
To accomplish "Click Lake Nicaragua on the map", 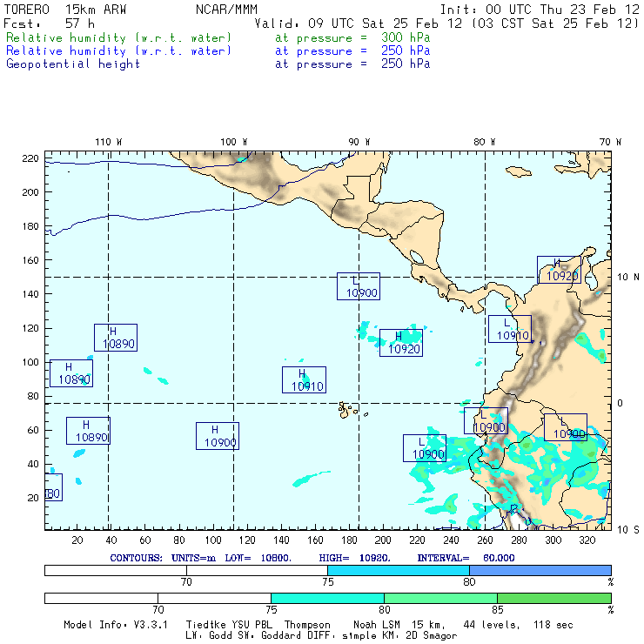I will 417,257.
